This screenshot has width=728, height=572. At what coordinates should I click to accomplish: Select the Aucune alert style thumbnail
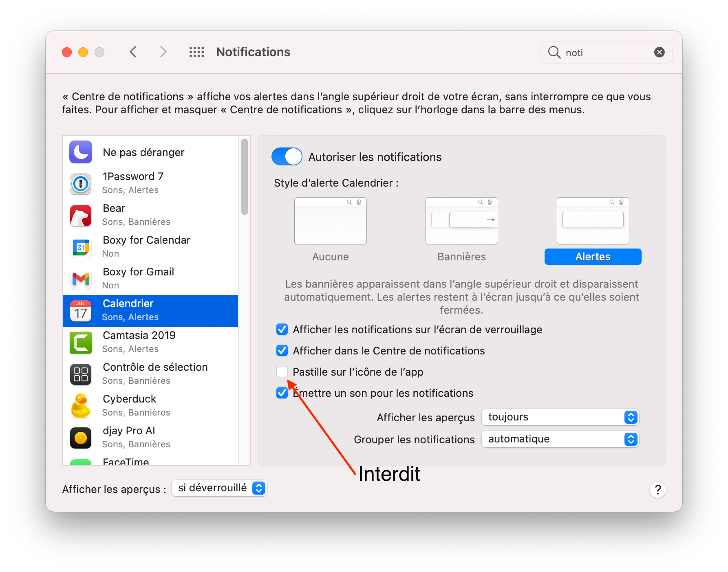tap(330, 221)
